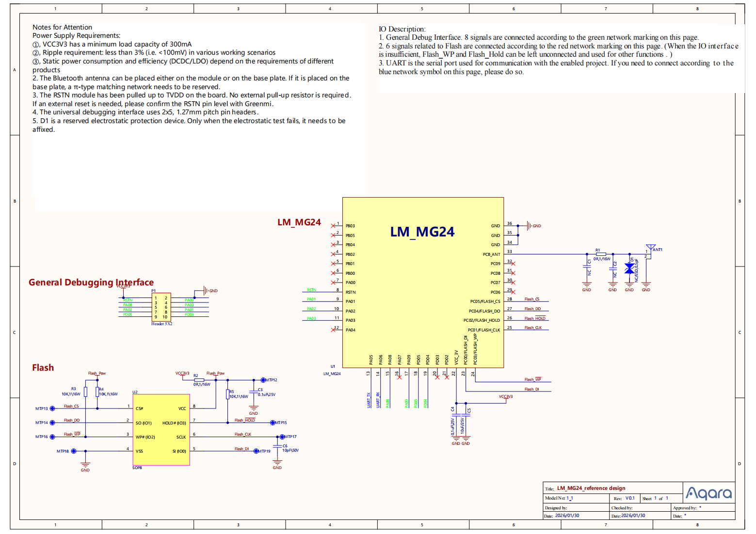Click the CS# pin on U2
Image resolution: width=756 pixels, height=534 pixels.
[x=139, y=408]
